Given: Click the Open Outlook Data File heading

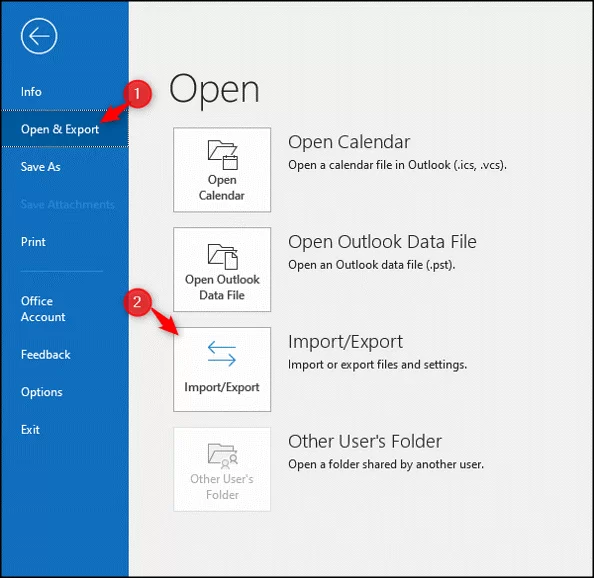Looking at the screenshot, I should pyautogui.click(x=382, y=242).
